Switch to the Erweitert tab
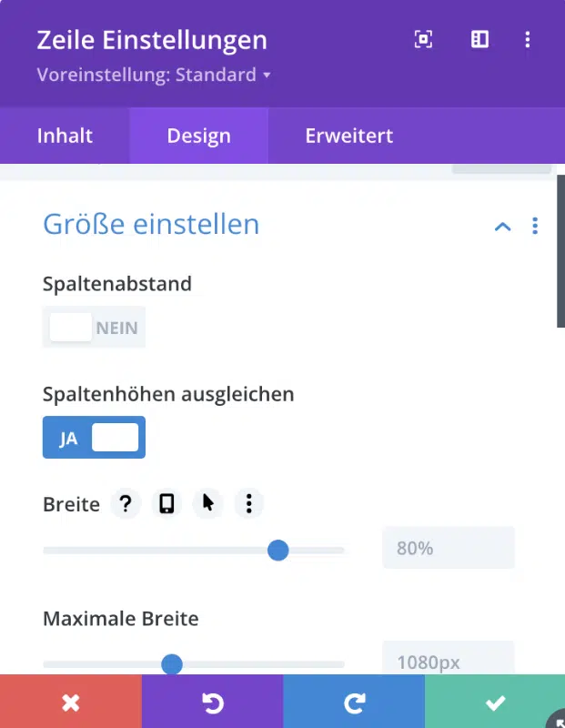Image resolution: width=565 pixels, height=728 pixels. [x=349, y=136]
